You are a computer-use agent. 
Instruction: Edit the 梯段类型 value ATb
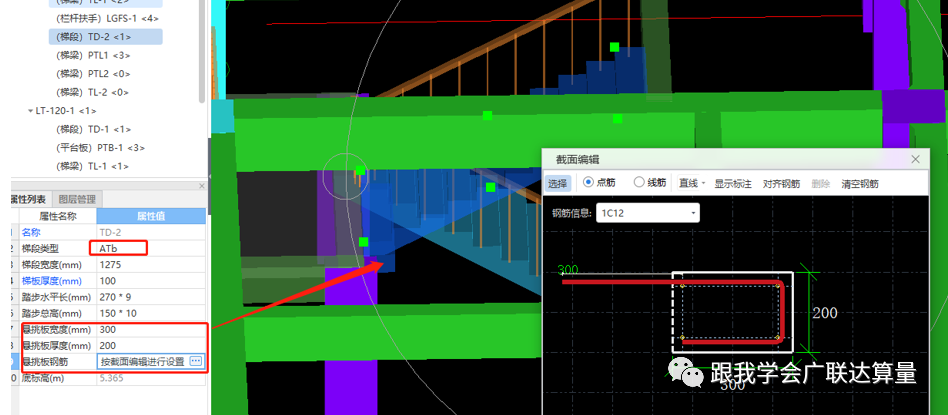pyautogui.click(x=151, y=248)
